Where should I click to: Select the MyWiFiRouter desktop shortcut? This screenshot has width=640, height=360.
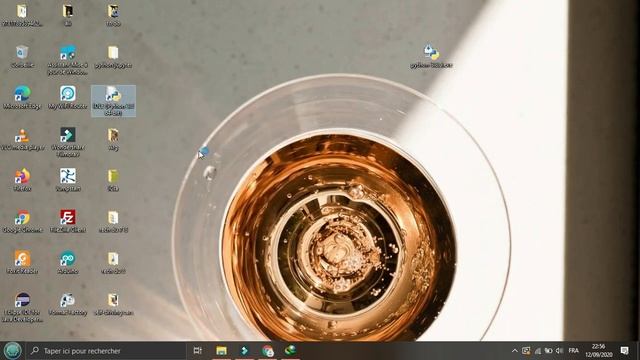(68, 98)
